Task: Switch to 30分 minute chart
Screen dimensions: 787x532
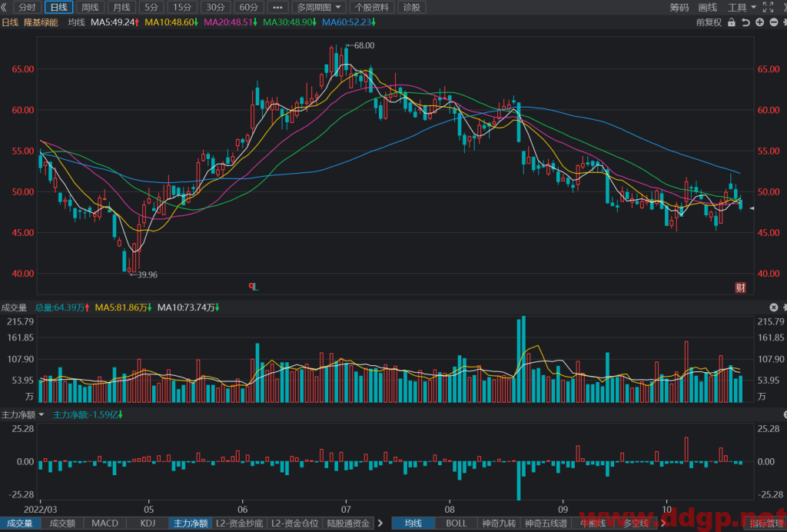Action: [215, 7]
